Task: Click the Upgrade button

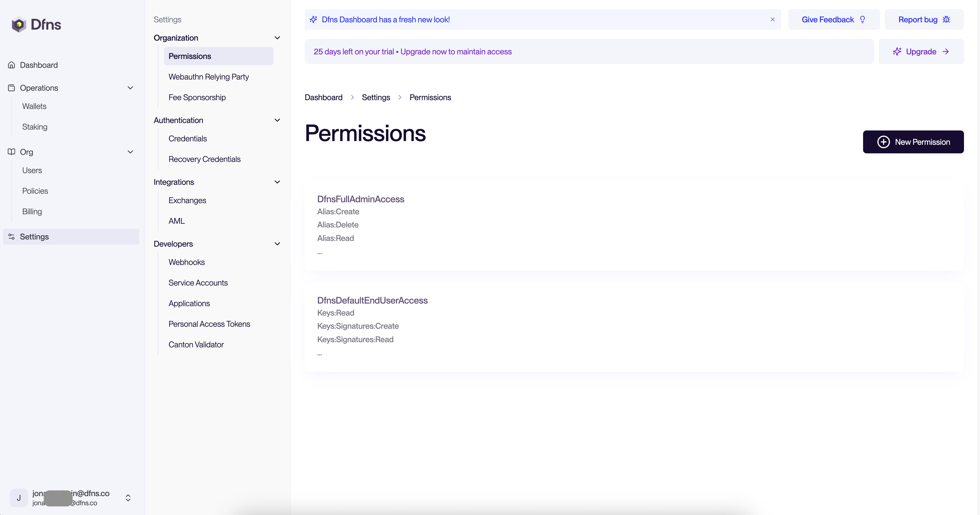Action: [921, 52]
